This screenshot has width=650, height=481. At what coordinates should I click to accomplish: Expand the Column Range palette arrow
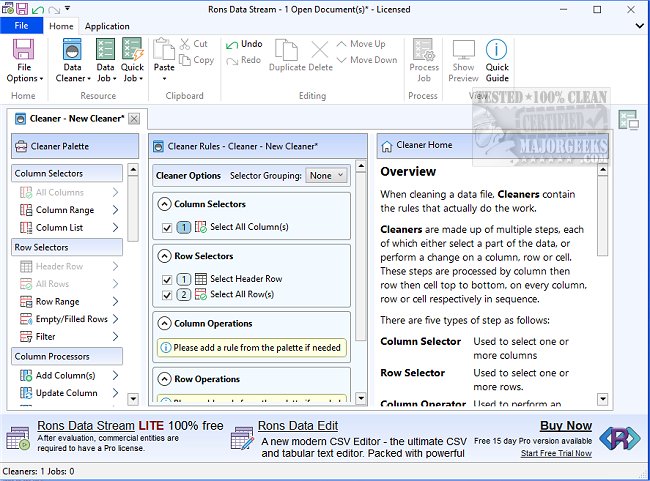point(115,210)
